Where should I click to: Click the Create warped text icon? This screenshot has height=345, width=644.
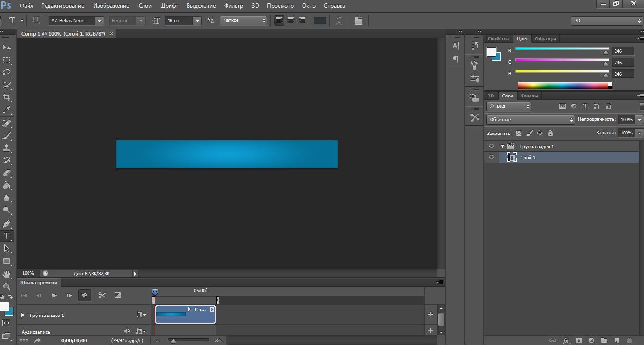[338, 21]
